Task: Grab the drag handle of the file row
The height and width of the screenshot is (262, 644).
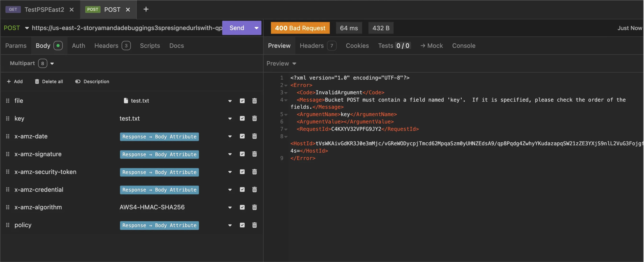Action: tap(8, 101)
